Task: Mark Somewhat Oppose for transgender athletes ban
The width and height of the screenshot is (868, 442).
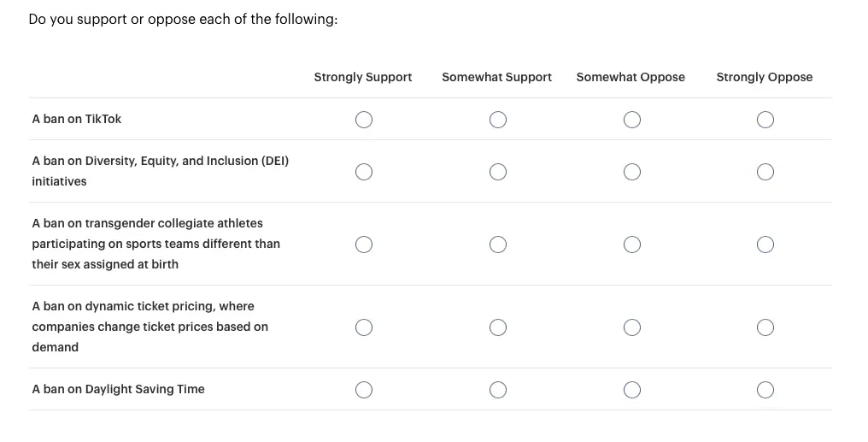Action: click(x=631, y=245)
